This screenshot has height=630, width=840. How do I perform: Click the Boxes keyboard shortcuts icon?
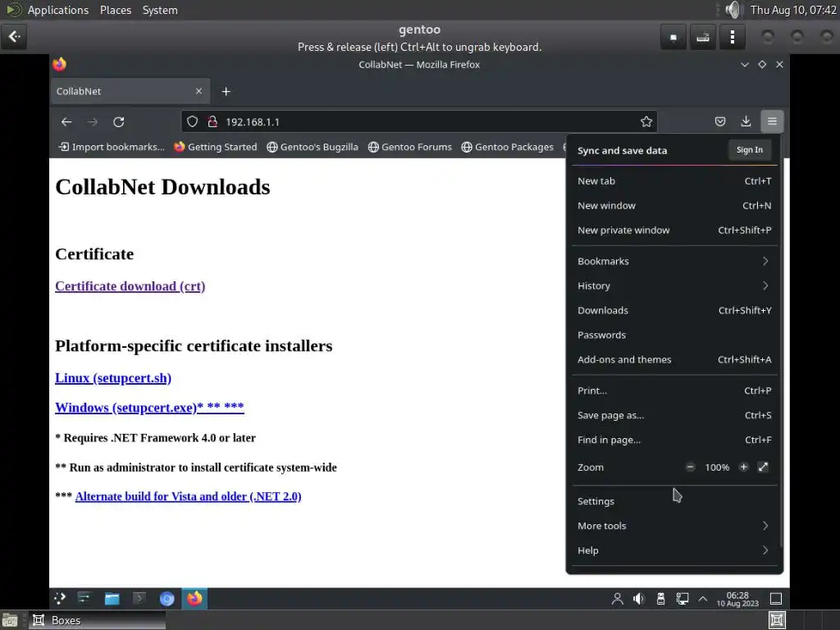coord(703,38)
